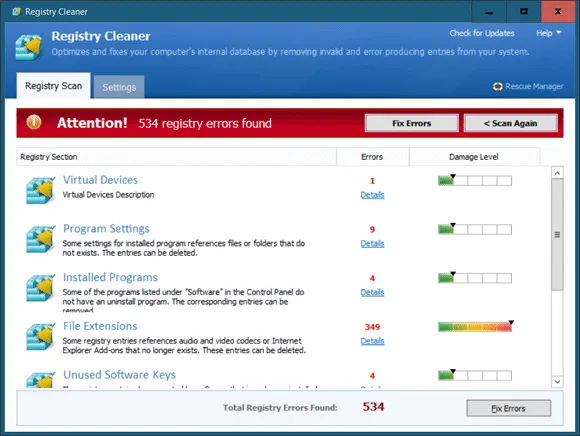The height and width of the screenshot is (436, 580).
Task: Click the Errors column header
Action: pos(372,157)
